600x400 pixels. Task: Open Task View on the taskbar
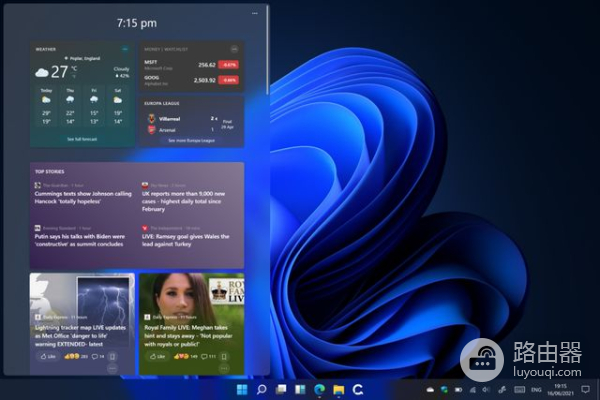point(281,389)
